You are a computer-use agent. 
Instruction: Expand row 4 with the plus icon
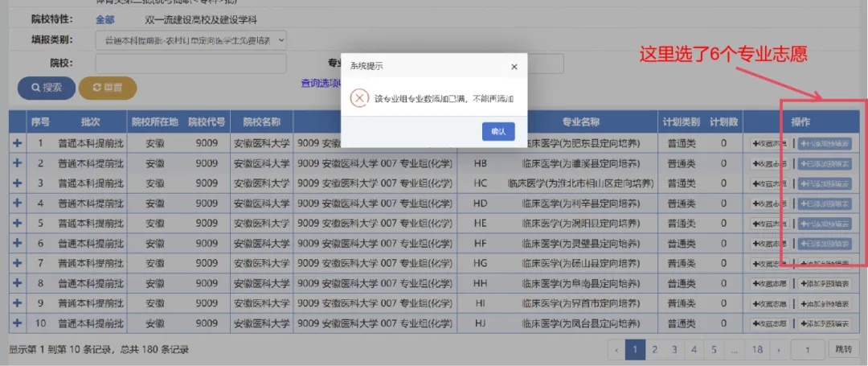[17, 203]
